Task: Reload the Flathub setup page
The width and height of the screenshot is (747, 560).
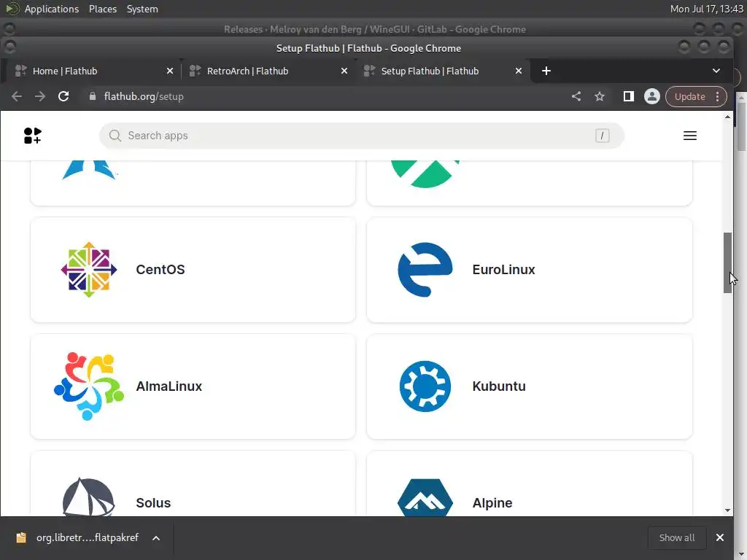Action: coord(63,97)
